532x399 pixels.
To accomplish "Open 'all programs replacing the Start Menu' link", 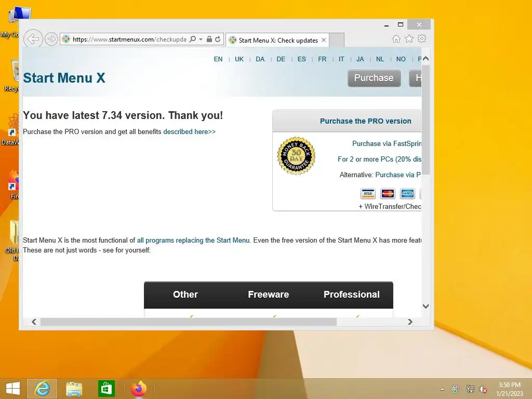I will [x=193, y=240].
